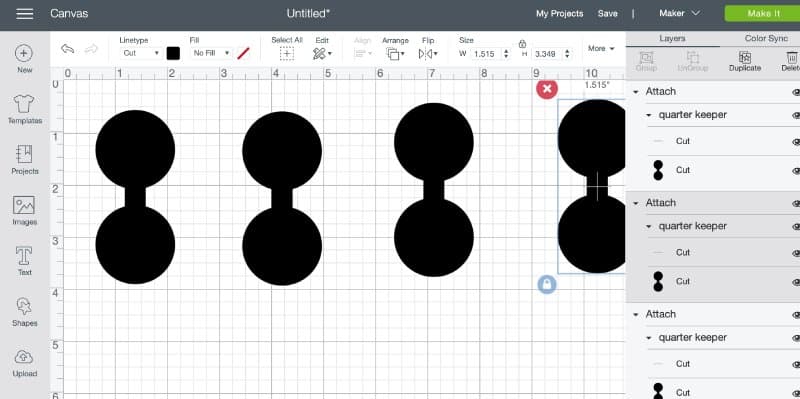Adjust height with stepper arrows
This screenshot has height=399, width=800.
(x=567, y=54)
